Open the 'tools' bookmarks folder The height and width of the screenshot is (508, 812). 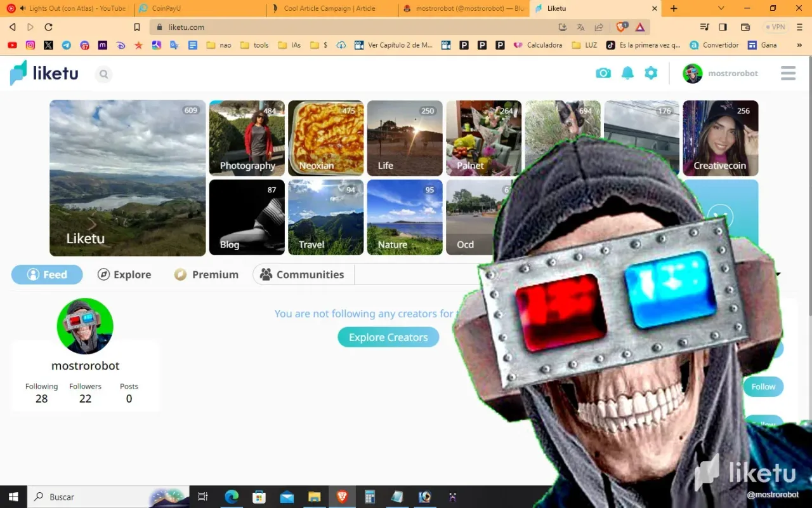254,45
